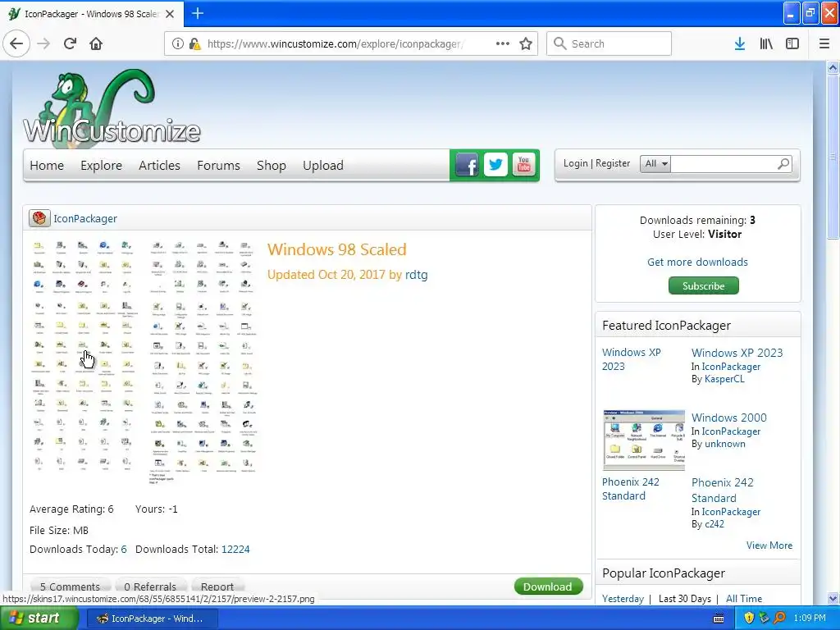The width and height of the screenshot is (840, 630).
Task: Open author rdtg's profile
Action: tap(416, 275)
